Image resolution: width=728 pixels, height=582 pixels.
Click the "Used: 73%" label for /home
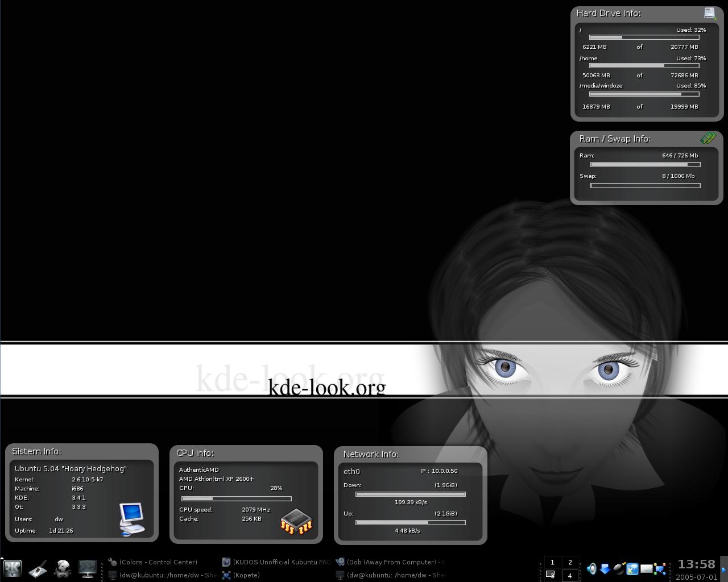(x=691, y=59)
